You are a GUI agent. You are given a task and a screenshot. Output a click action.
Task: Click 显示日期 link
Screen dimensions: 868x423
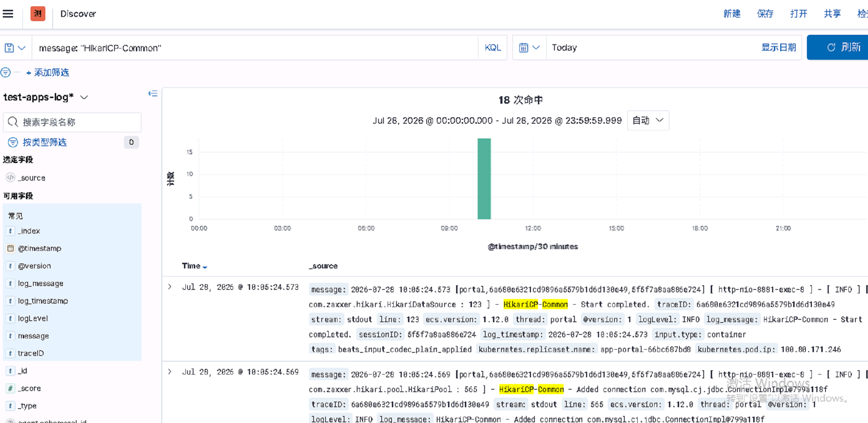(778, 47)
